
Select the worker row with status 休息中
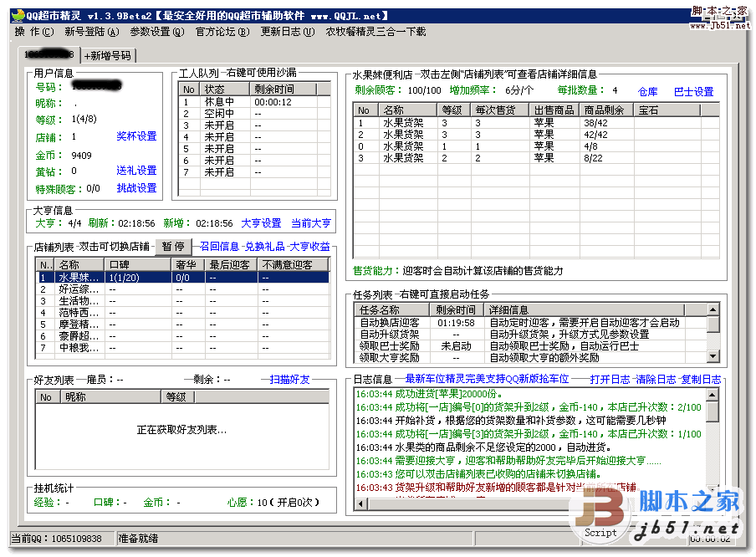[x=254, y=102]
